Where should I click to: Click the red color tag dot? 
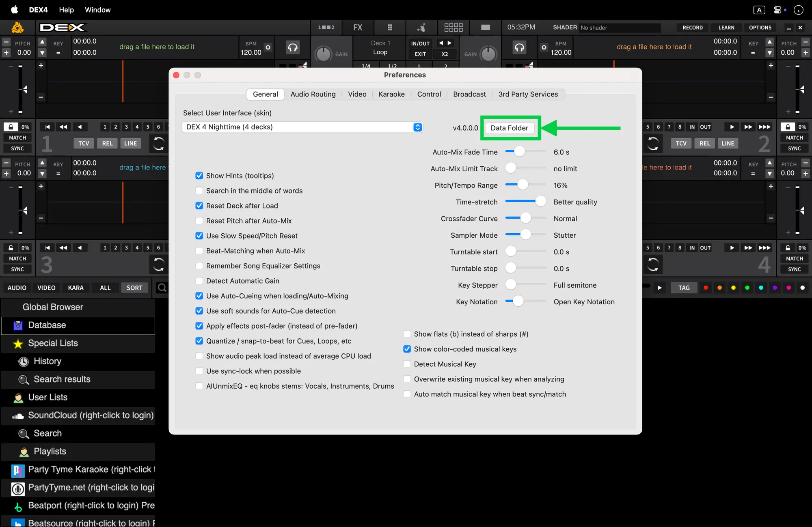point(706,288)
